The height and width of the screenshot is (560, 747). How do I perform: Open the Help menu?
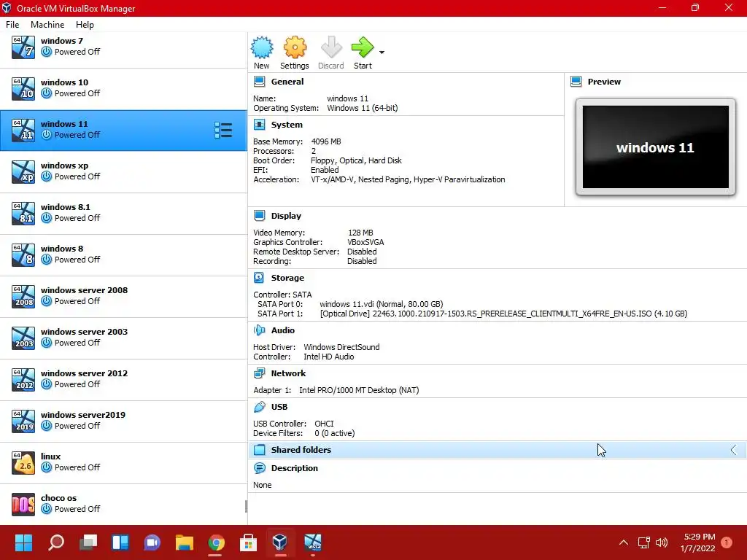(x=85, y=25)
